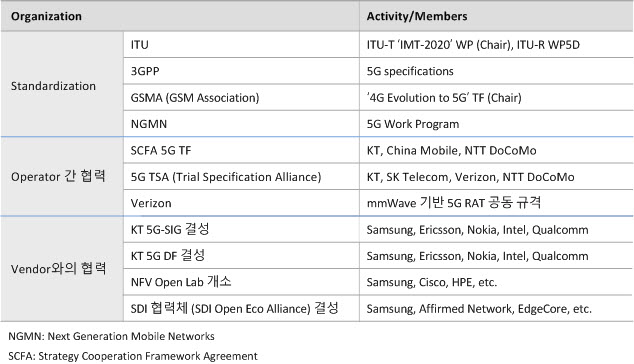Click the SCFA footnote definition text
634x364 pixels.
pos(133,356)
